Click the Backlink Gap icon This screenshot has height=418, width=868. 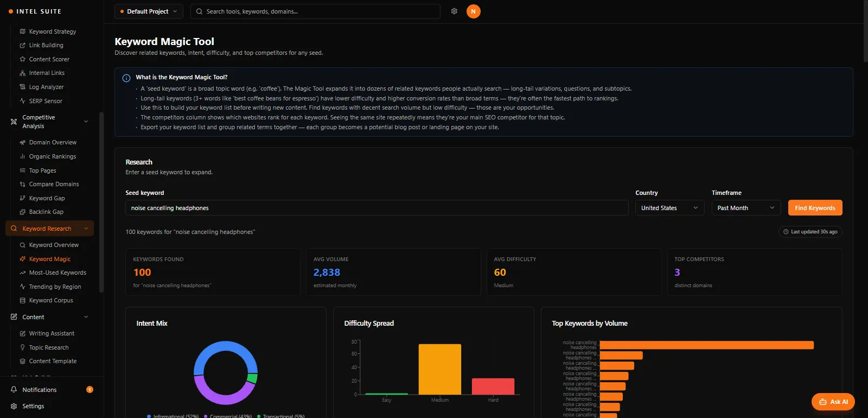[x=22, y=212]
